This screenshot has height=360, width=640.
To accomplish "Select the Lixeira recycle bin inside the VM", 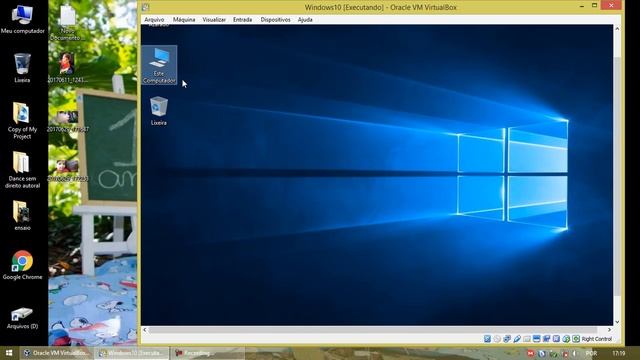I will pyautogui.click(x=159, y=111).
